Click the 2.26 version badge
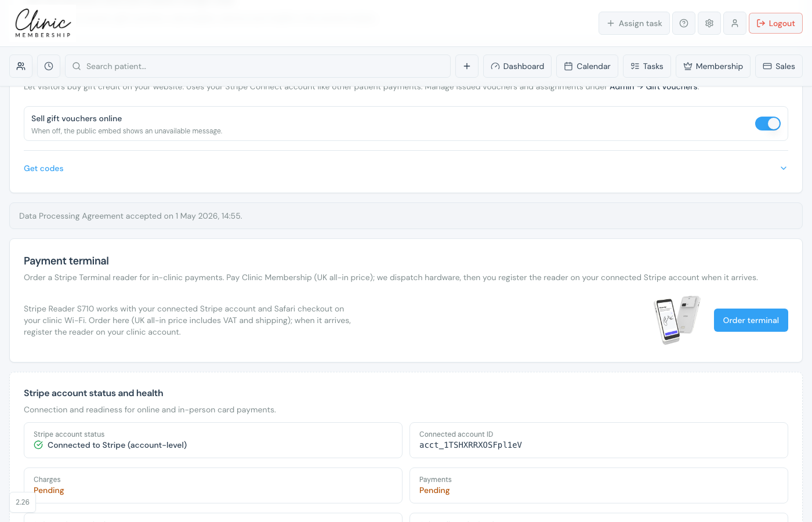The height and width of the screenshot is (522, 812). pyautogui.click(x=23, y=502)
